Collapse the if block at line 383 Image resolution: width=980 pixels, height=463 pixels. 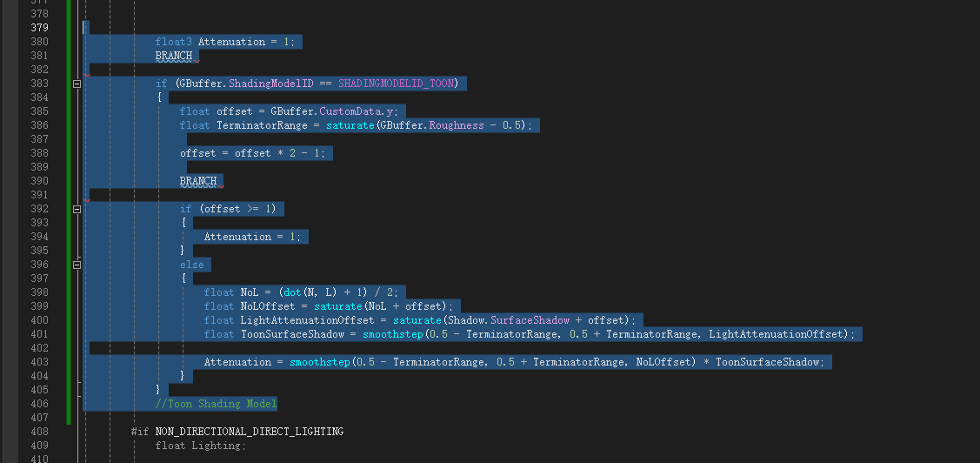coord(77,84)
